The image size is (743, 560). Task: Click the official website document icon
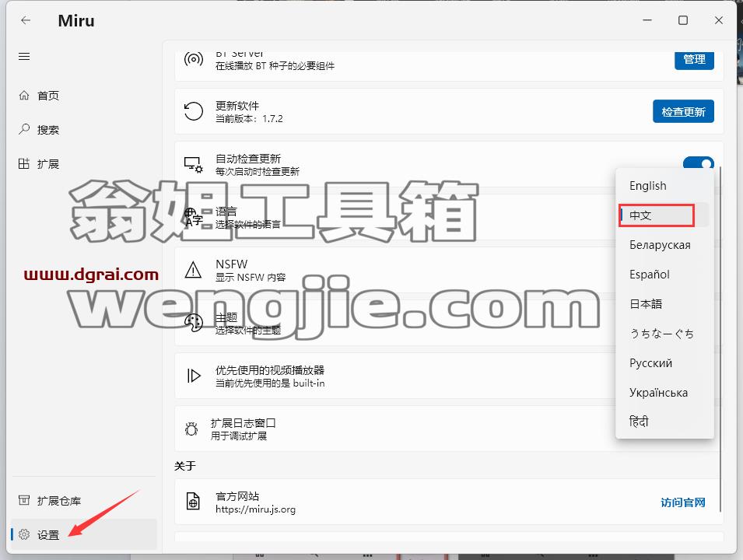[x=193, y=501]
